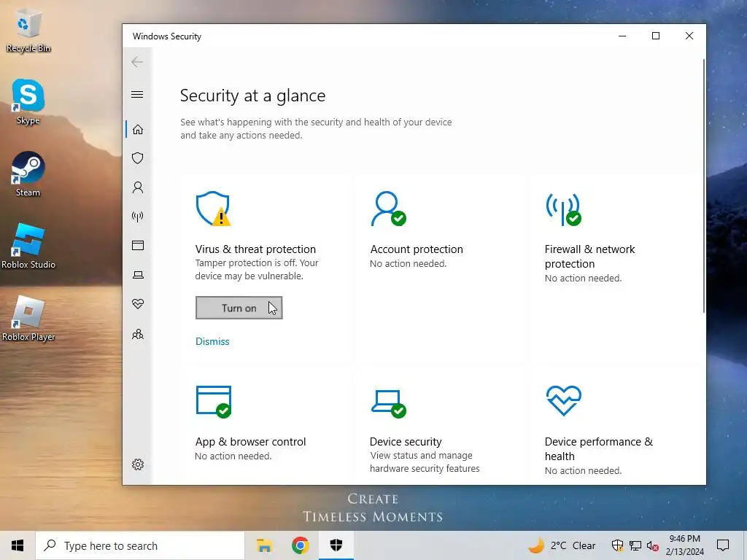Click Windows Security taskbar icon

(x=336, y=545)
